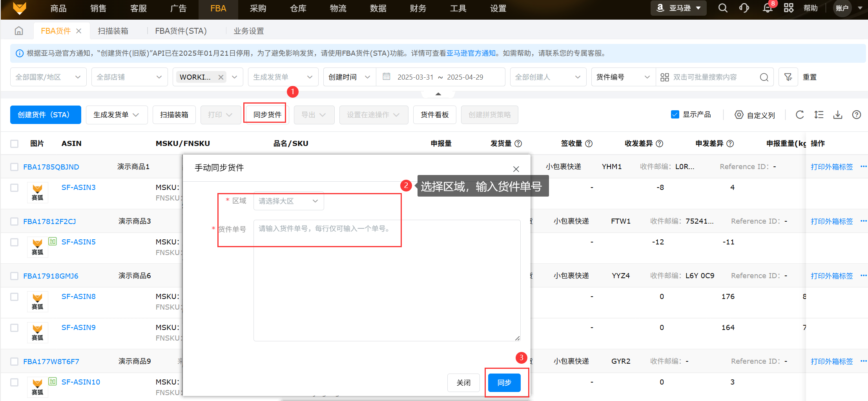The width and height of the screenshot is (868, 401).
Task: Click the download icon above the table
Action: click(838, 115)
